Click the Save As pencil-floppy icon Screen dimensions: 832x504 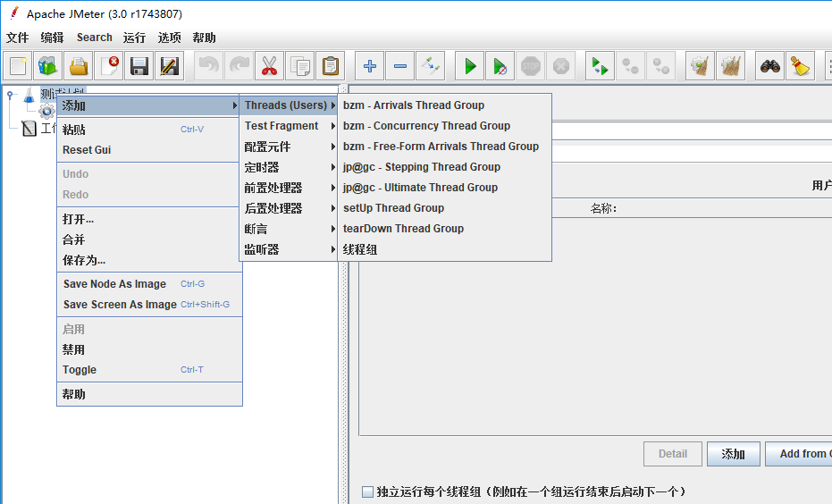(x=169, y=66)
